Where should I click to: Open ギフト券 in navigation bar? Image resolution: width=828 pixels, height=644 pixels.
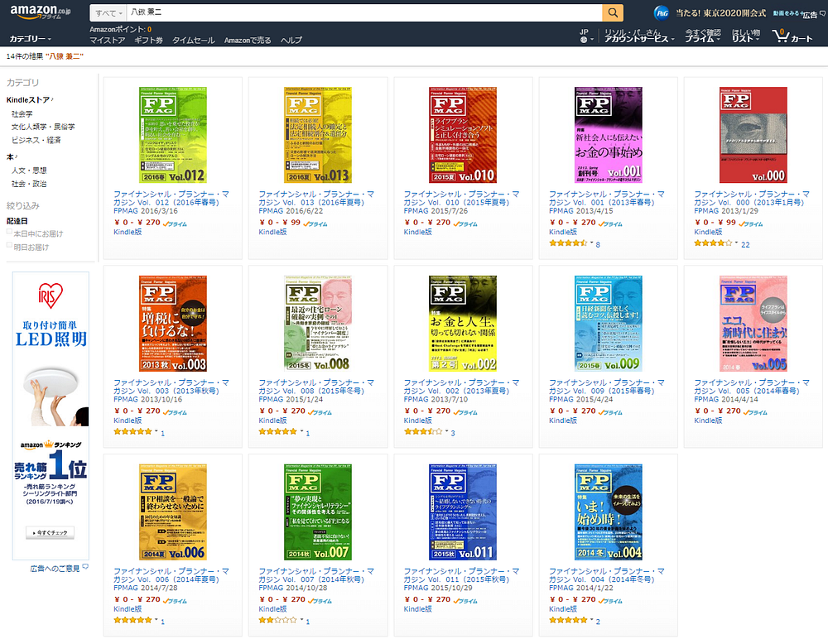click(148, 40)
